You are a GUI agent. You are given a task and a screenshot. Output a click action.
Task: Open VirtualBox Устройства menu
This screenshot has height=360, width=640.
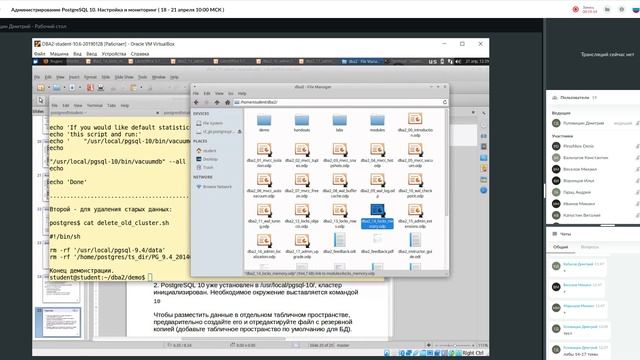tap(114, 54)
